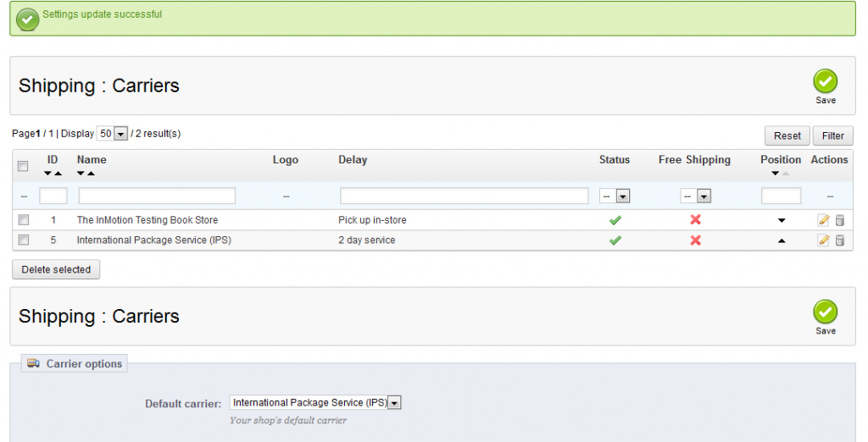Click the Name filter input field
Viewport: 868px width, 442px height.
157,196
